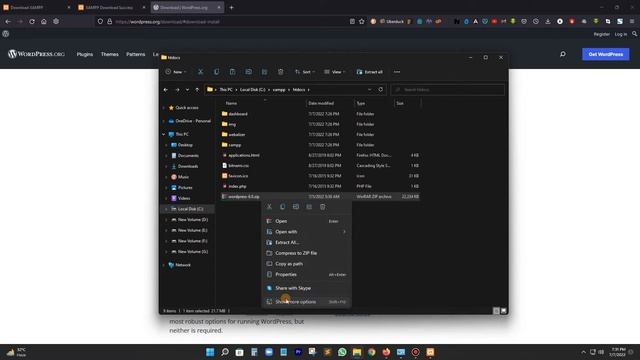This screenshot has height=360, width=640.
Task: Open Patterns link on WordPress.org
Action: pos(136,54)
